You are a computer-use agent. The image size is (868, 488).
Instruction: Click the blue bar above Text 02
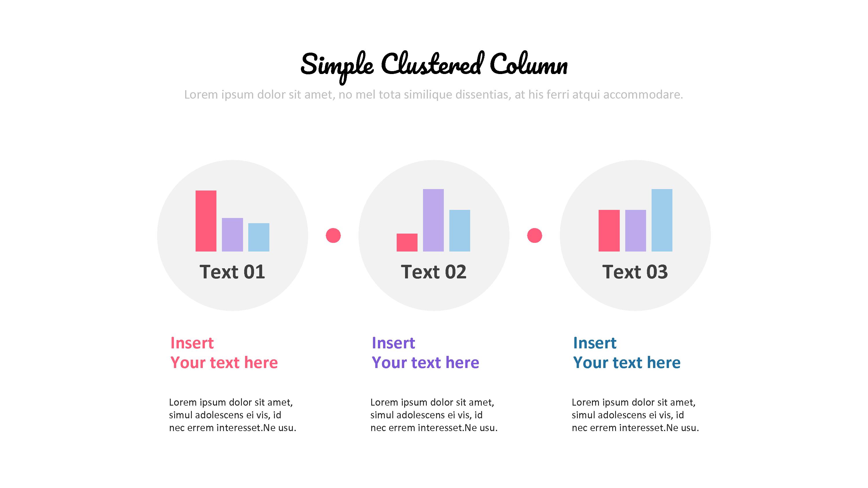tap(460, 231)
